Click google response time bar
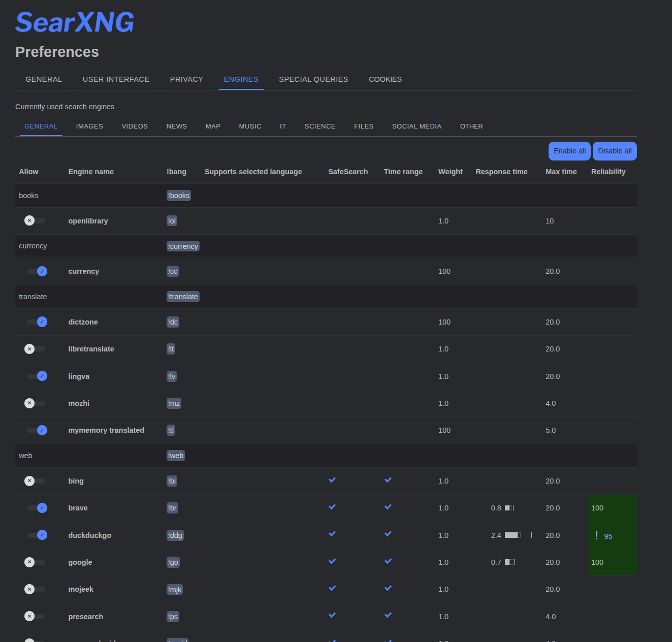 [x=510, y=562]
